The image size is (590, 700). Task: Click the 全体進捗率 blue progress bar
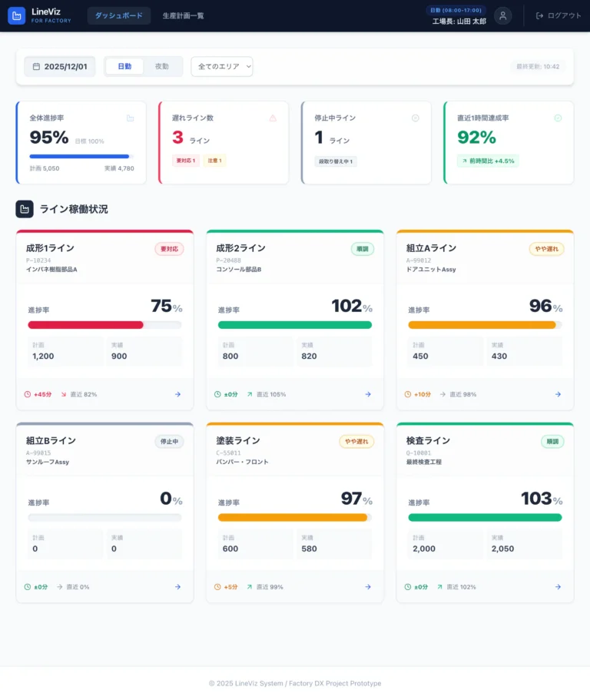click(79, 156)
